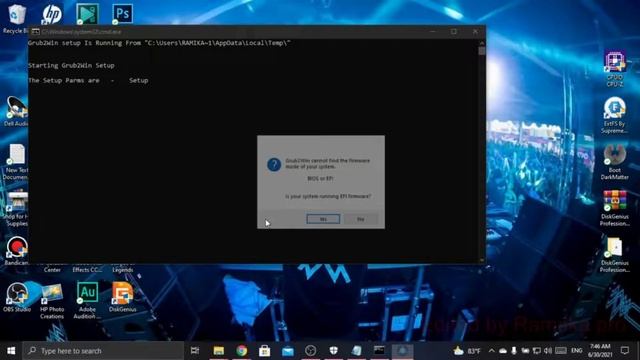640x360 pixels.
Task: Close the cmd.exe console window
Action: click(475, 31)
